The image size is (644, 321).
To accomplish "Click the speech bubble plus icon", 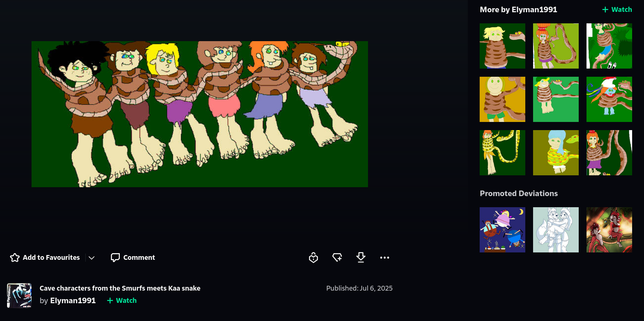I will (337, 258).
